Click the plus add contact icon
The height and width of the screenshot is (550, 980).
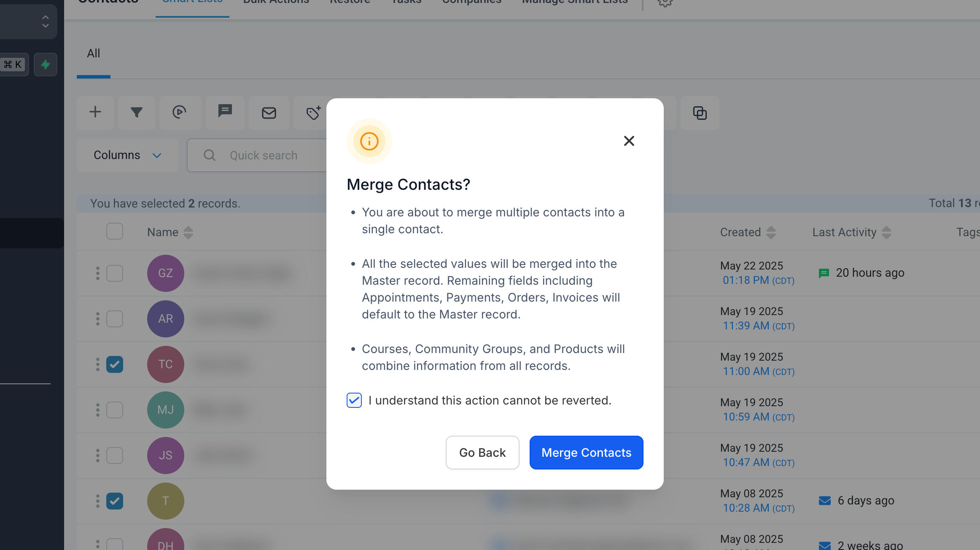[95, 112]
